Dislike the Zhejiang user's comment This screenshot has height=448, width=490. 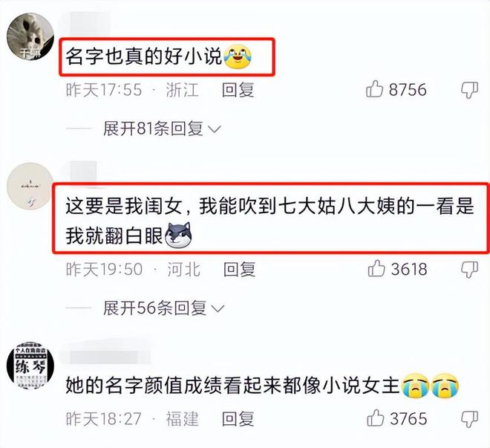click(470, 91)
